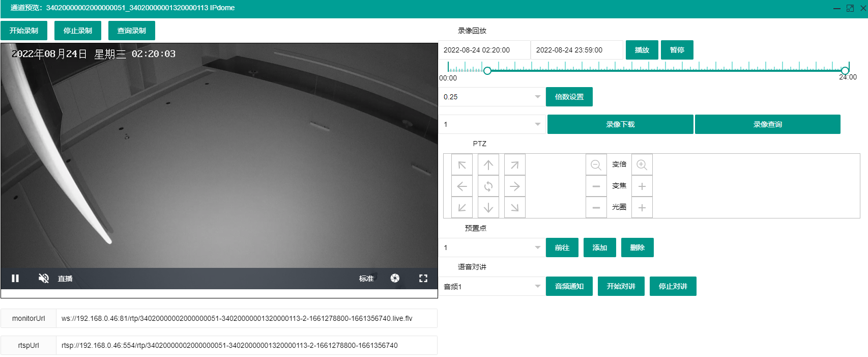Change video quality 标准 setting
Screen dimensions: 868x357
(366, 279)
